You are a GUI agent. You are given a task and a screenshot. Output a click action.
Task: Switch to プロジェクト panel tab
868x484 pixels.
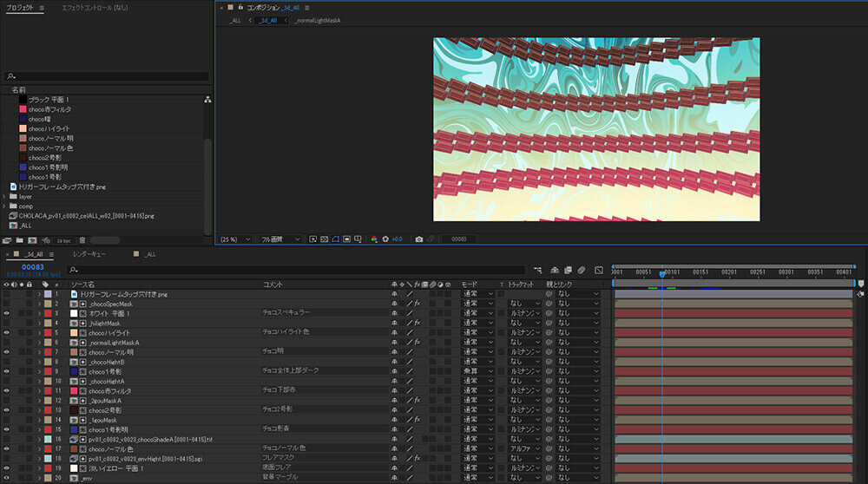[20, 8]
